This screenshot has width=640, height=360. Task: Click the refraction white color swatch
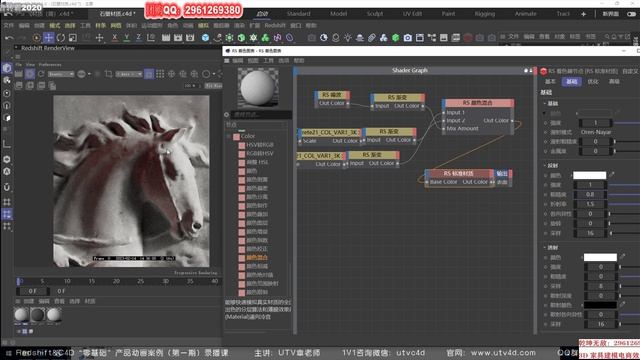(600, 257)
